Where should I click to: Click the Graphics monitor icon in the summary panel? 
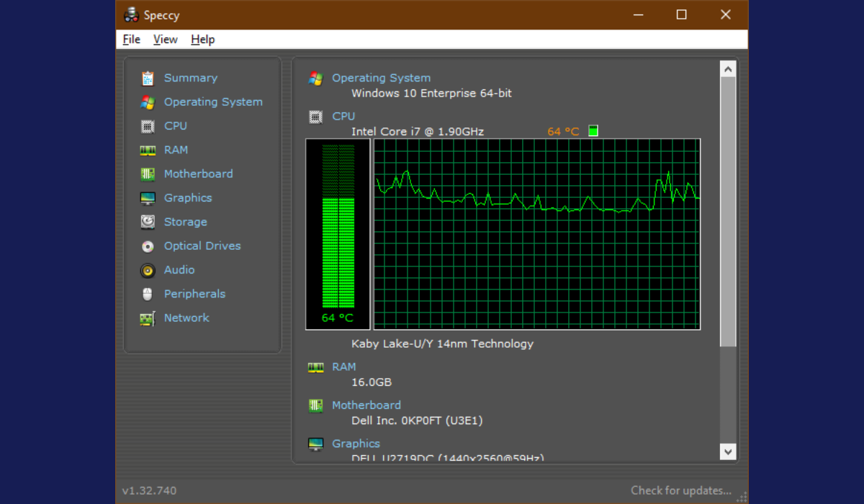click(315, 444)
